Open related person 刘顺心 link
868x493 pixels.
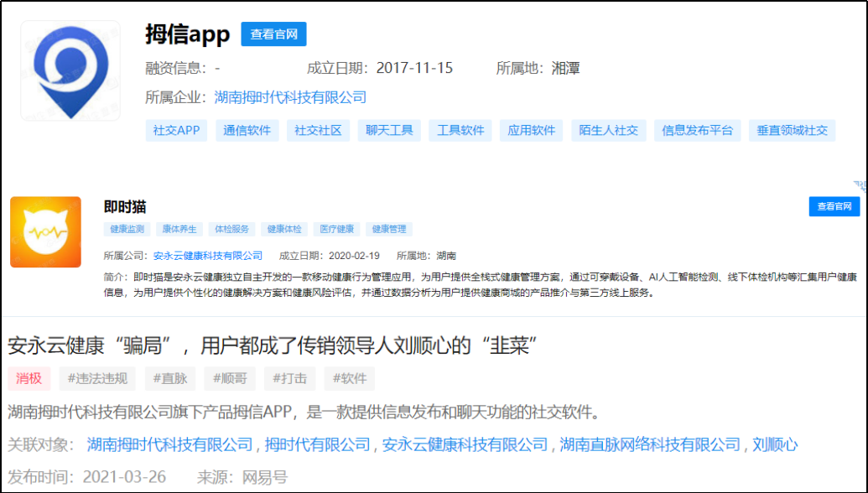775,444
